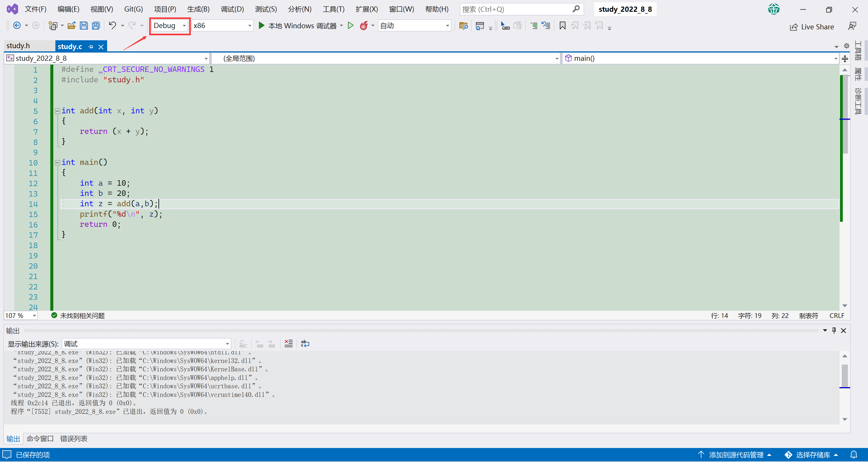Screen dimensions: 868x462
Task: Open the x86 platform dropdown
Action: (222, 26)
